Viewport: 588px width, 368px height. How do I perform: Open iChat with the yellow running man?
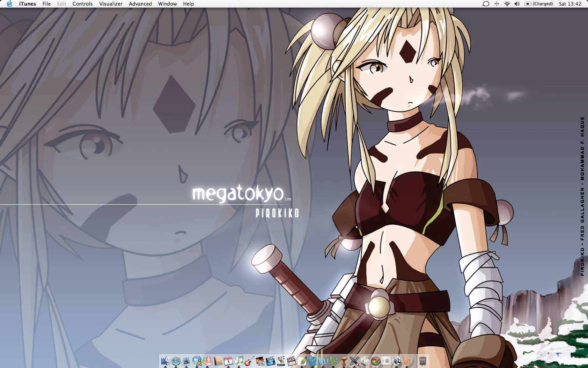tap(197, 361)
